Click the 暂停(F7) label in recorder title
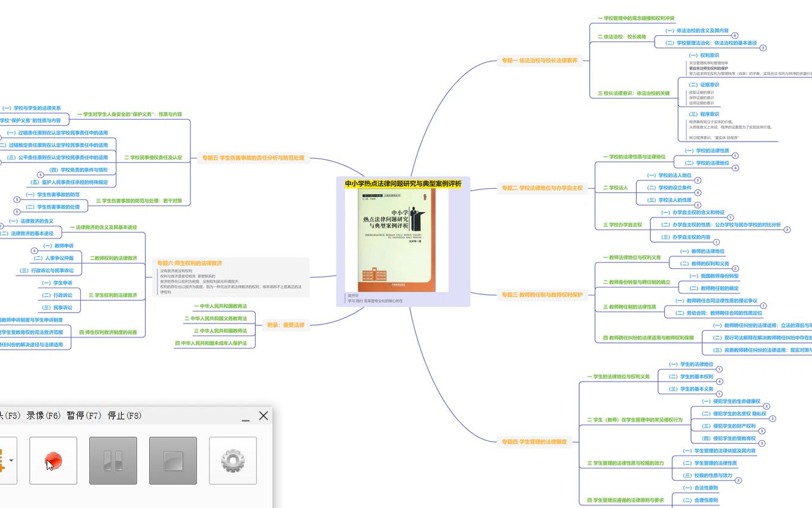This screenshot has height=508, width=812. pyautogui.click(x=84, y=416)
